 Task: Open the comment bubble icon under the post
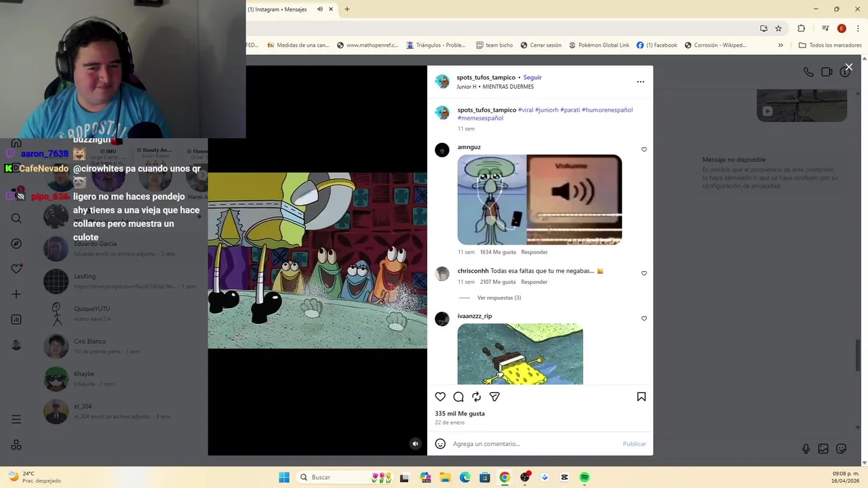point(458,397)
